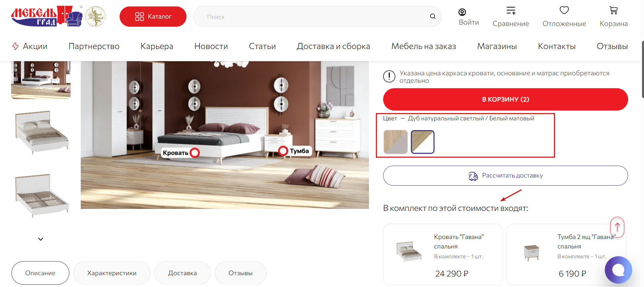Click the scroll-to-top arrow icon
This screenshot has height=287, width=644.
617,227
